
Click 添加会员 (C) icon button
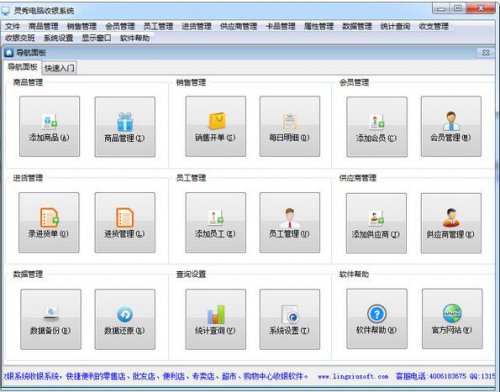377,127
